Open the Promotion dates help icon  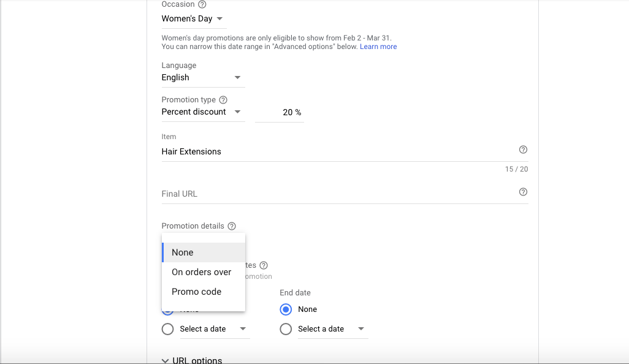[x=264, y=265]
